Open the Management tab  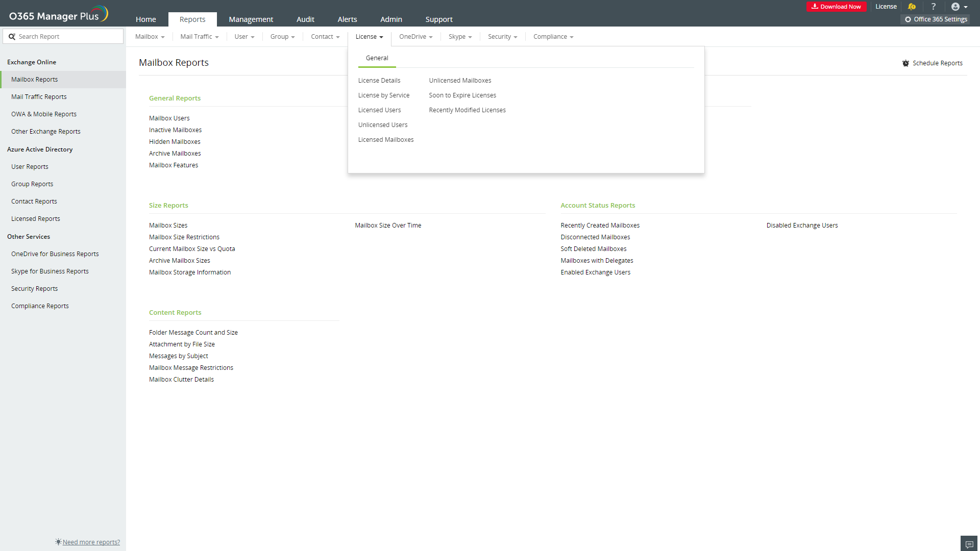pos(251,19)
